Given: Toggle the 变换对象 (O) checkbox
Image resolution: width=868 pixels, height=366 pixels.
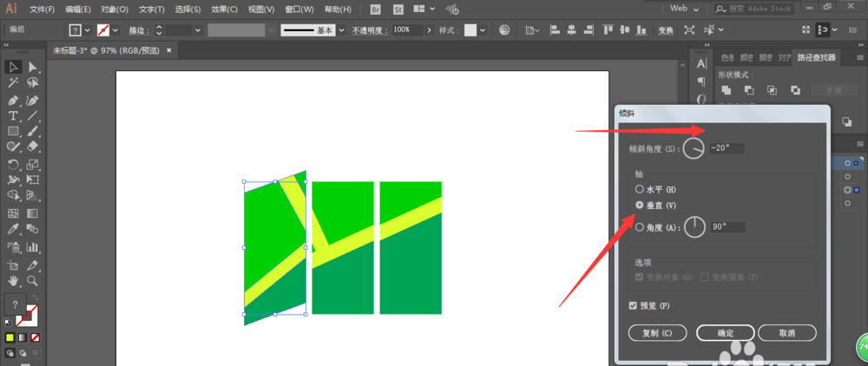Looking at the screenshot, I should (639, 277).
